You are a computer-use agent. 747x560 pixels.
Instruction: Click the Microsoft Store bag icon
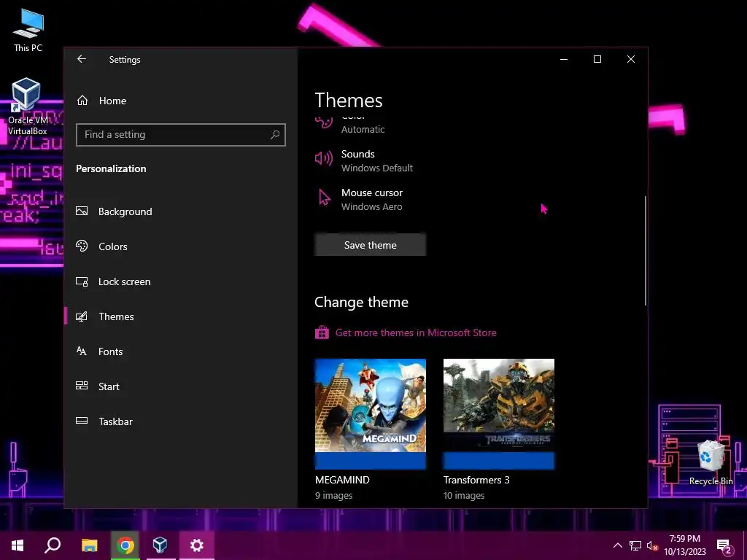[322, 332]
